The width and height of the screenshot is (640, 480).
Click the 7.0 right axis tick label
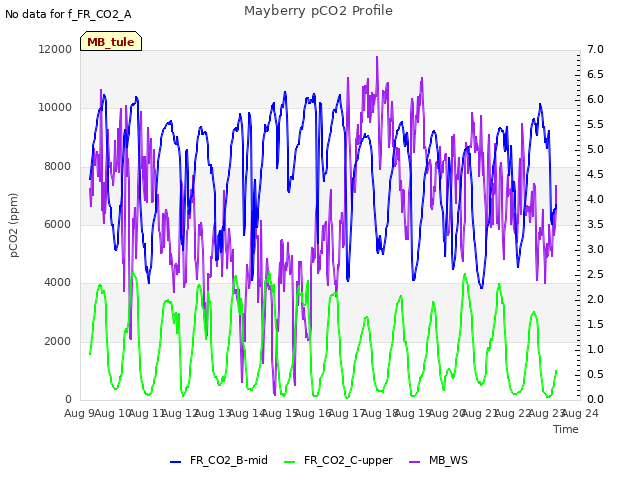pyautogui.click(x=595, y=49)
